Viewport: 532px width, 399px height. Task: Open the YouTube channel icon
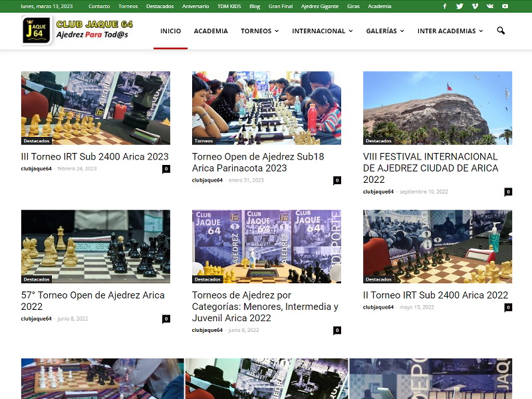point(505,6)
